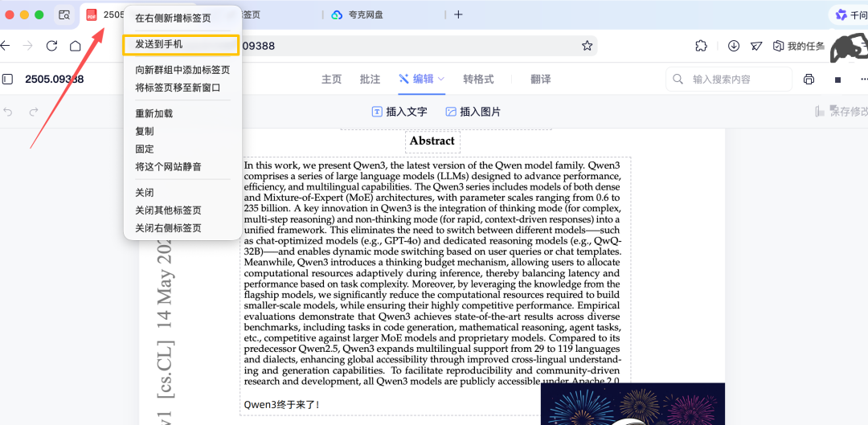Image resolution: width=868 pixels, height=425 pixels.
Task: Open the tab search icon
Action: 64,14
